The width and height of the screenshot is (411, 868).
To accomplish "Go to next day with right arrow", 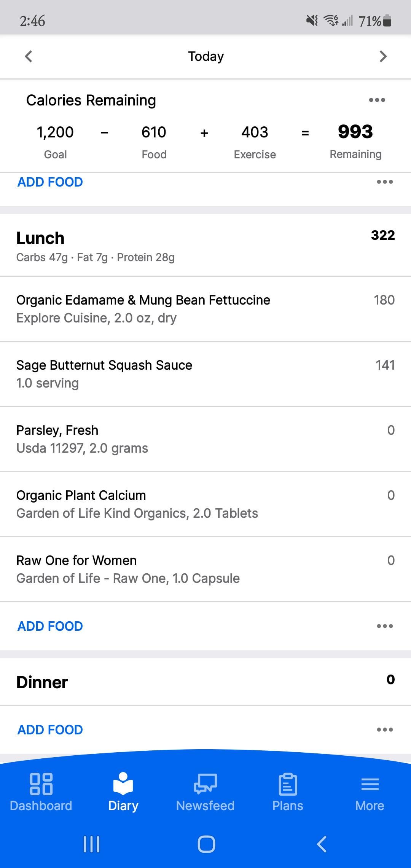I will click(x=383, y=56).
